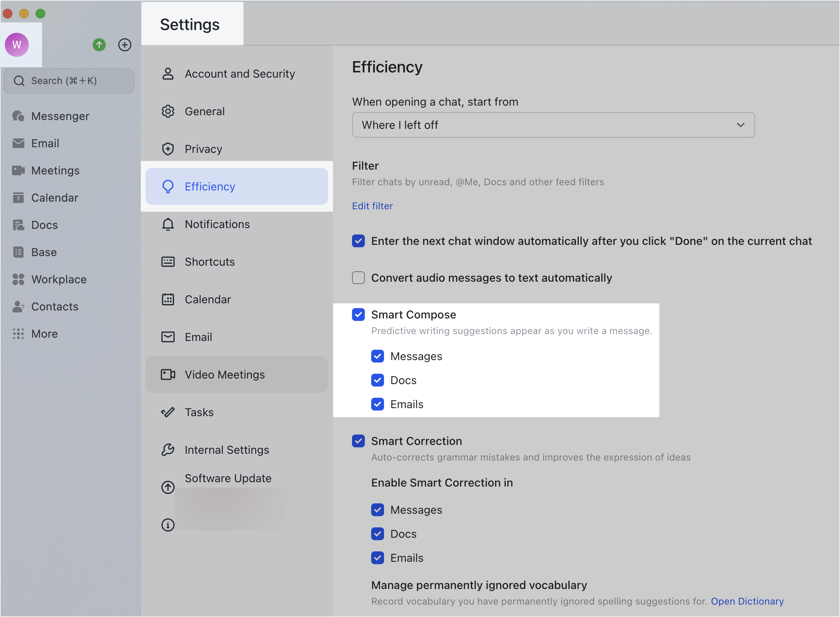Disable Smart Compose
Image resolution: width=840 pixels, height=617 pixels.
click(x=358, y=315)
